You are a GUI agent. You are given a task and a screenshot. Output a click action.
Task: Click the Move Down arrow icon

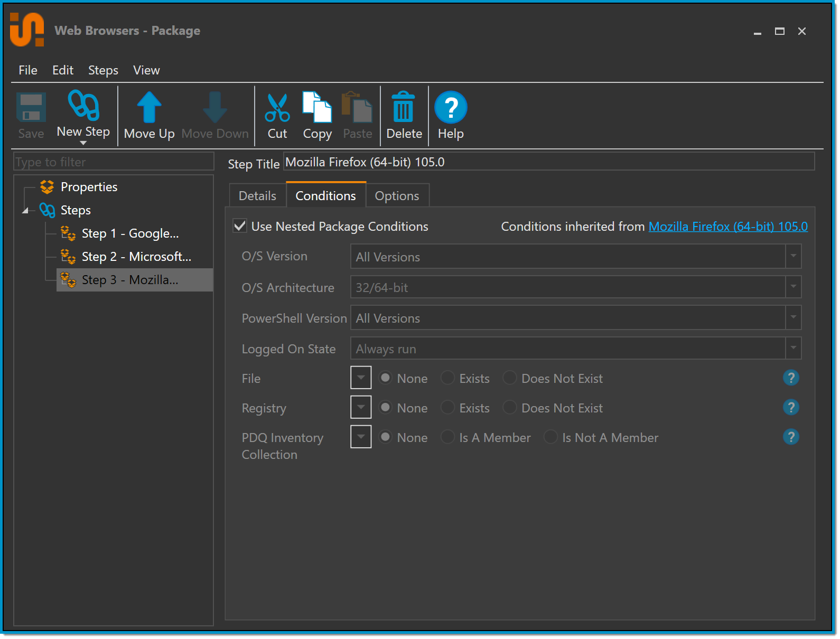pos(215,107)
